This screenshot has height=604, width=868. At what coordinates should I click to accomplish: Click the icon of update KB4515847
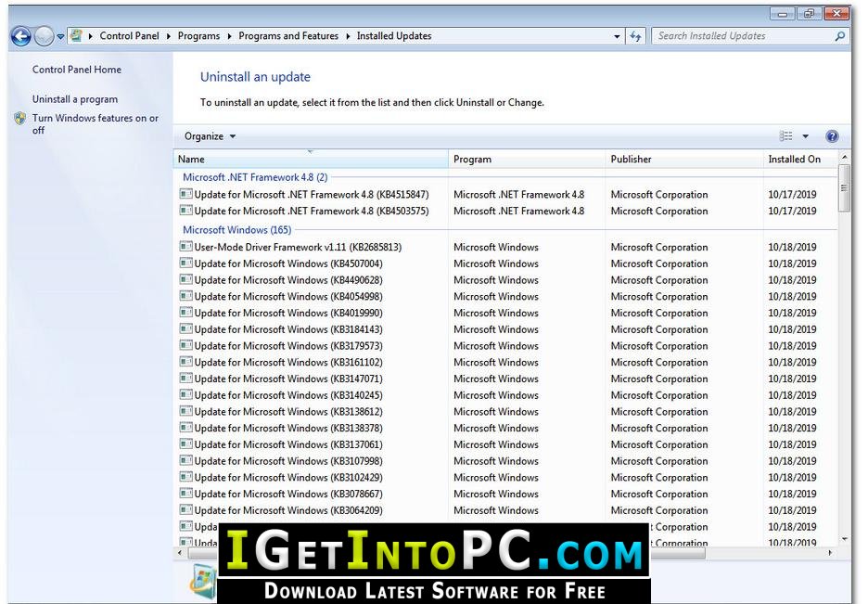click(x=186, y=194)
